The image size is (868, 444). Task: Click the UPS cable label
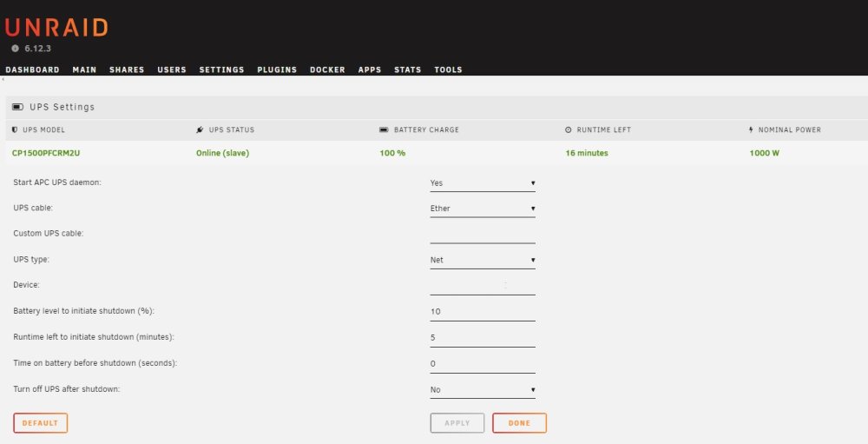coord(33,208)
